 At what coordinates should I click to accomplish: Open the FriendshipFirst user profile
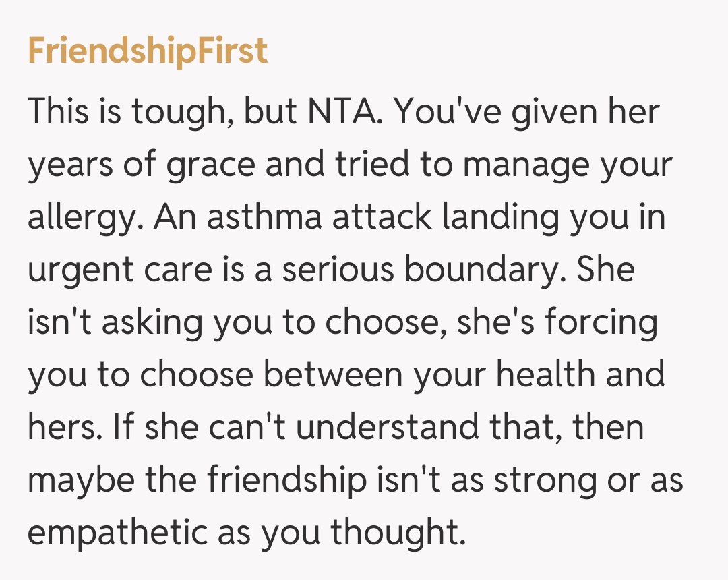pyautogui.click(x=148, y=52)
